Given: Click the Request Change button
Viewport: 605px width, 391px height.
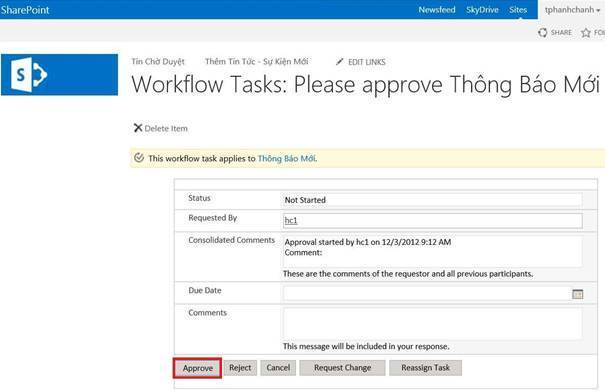Looking at the screenshot, I should tap(342, 368).
